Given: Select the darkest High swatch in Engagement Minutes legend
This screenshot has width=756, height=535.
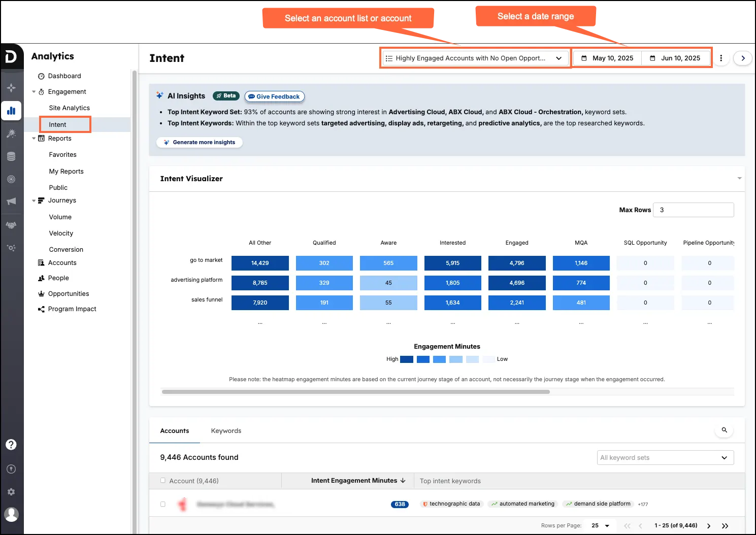Looking at the screenshot, I should point(406,359).
